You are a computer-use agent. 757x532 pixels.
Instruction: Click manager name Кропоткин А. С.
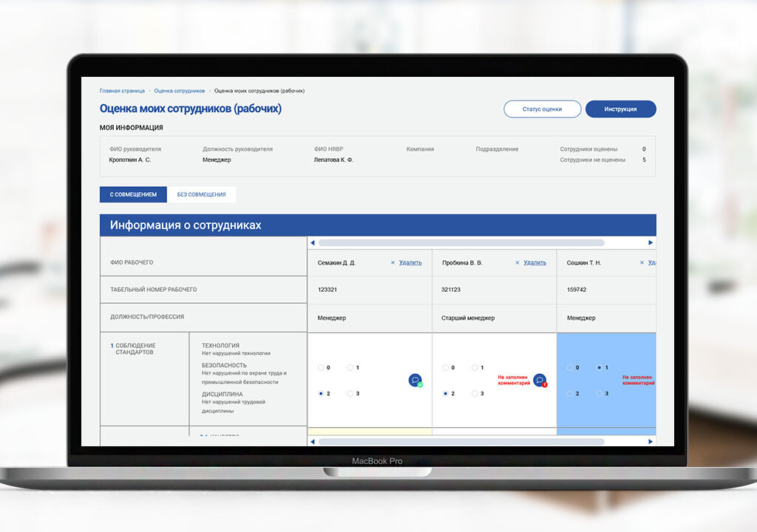pos(130,160)
